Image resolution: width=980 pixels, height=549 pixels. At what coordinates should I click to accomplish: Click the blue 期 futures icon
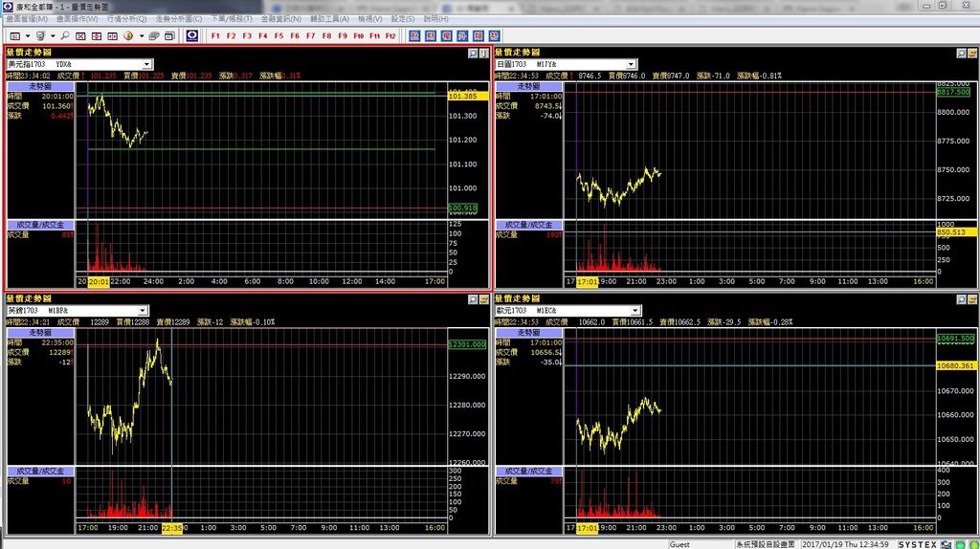431,36
